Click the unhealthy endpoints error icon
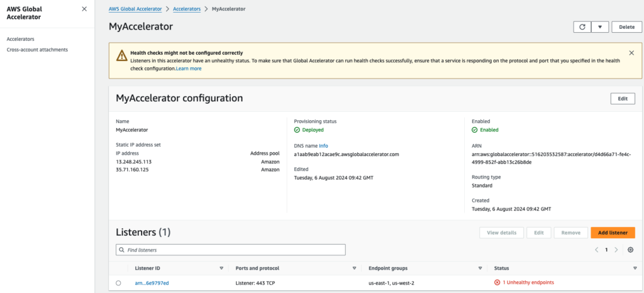 pyautogui.click(x=497, y=283)
